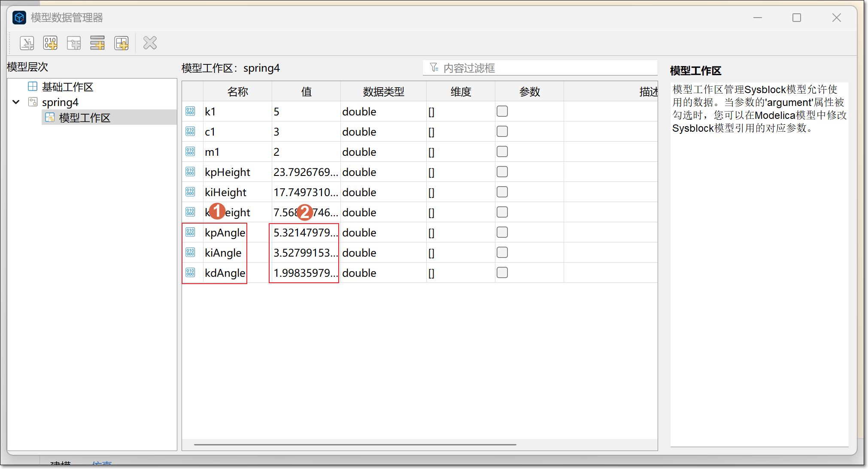The height and width of the screenshot is (469, 868).
Task: Click the 值 column header
Action: click(306, 91)
